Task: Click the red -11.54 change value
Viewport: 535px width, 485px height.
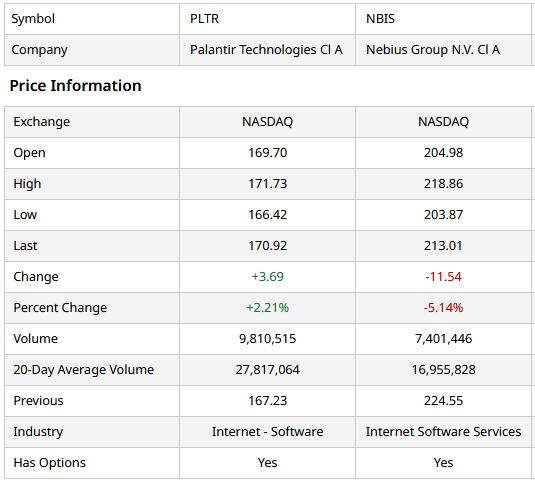Action: [x=444, y=277]
